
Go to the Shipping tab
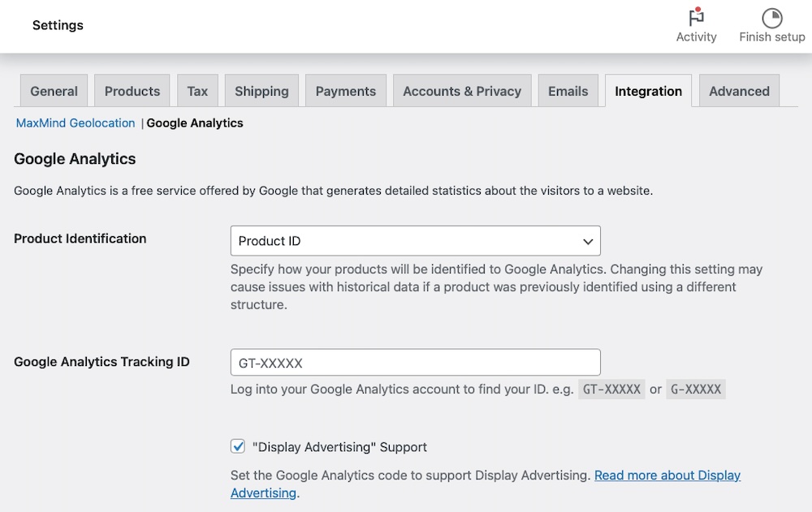tap(261, 91)
